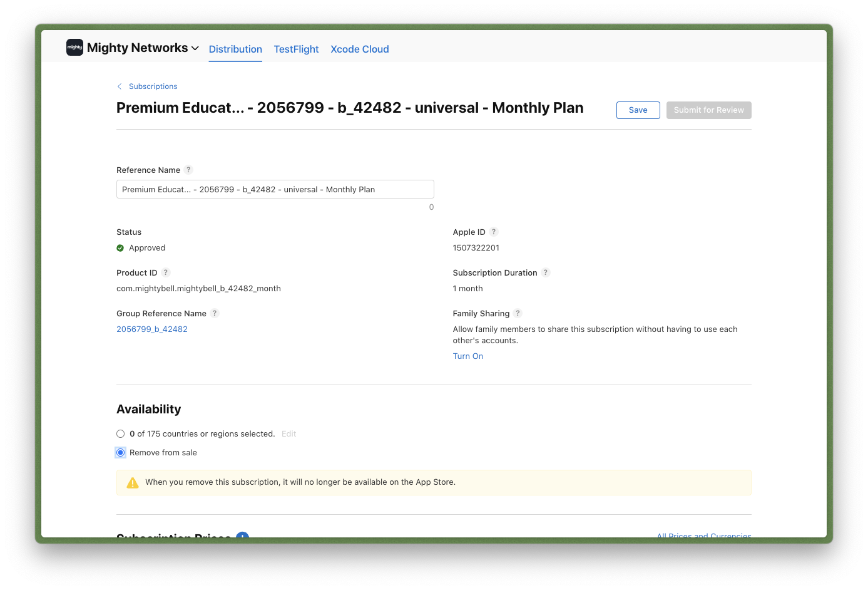Screen dimensions: 868x590
Task: Open the Reference Name help tooltip
Action: tap(188, 170)
